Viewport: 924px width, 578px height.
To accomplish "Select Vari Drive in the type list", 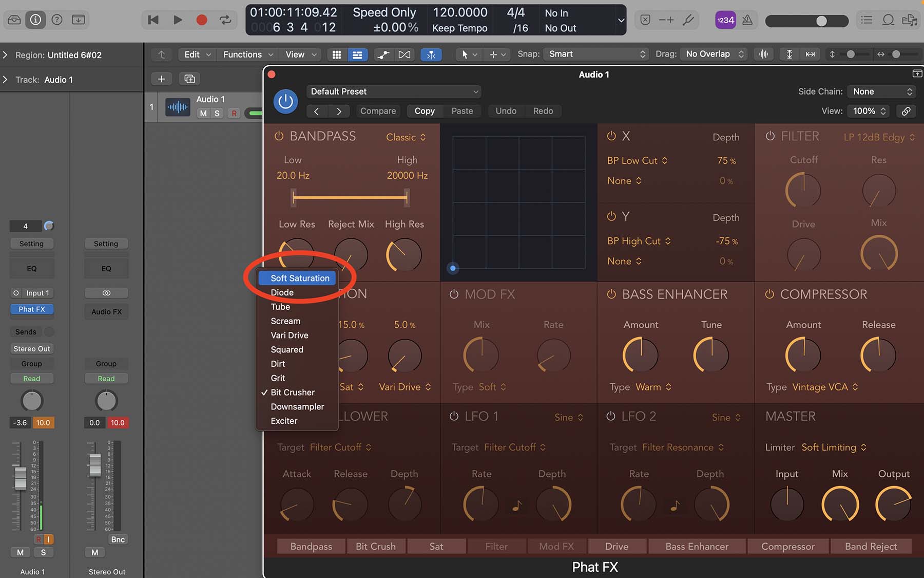I will point(297,335).
